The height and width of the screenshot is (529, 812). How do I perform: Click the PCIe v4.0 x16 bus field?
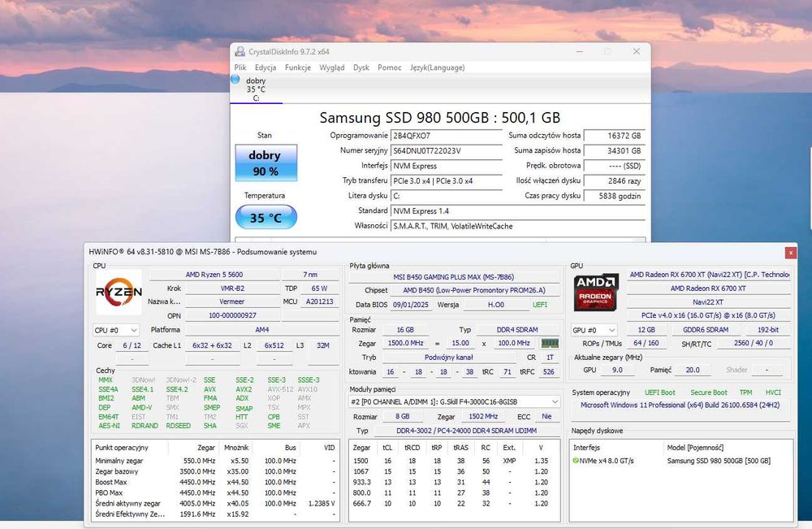[x=708, y=315]
